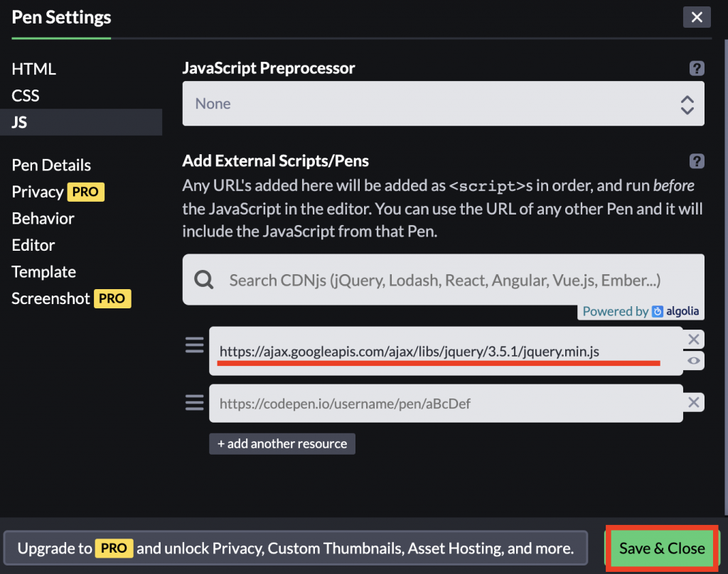The width and height of the screenshot is (728, 574).
Task: Grab the drag handle for empty resource row
Action: pos(195,402)
